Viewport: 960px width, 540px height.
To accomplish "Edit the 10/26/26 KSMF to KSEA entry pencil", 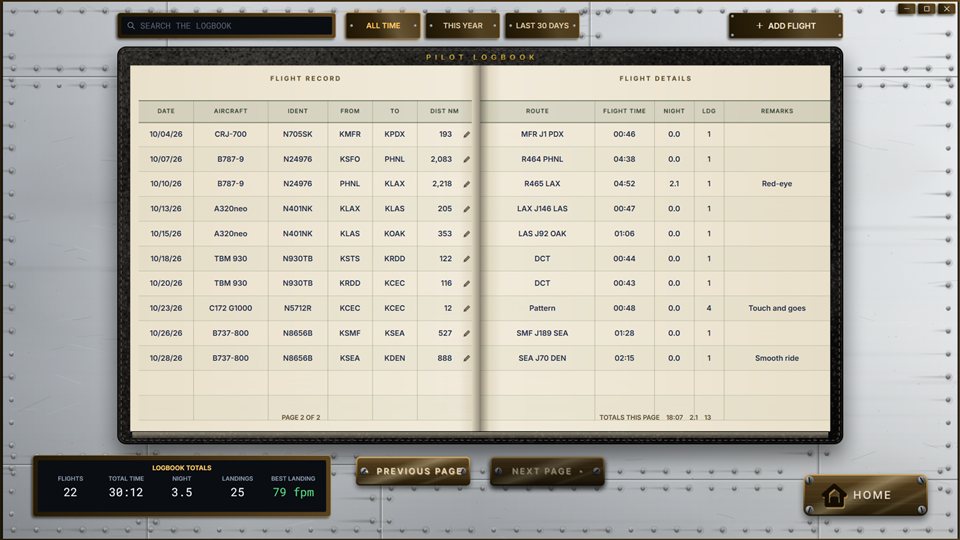I will [467, 333].
